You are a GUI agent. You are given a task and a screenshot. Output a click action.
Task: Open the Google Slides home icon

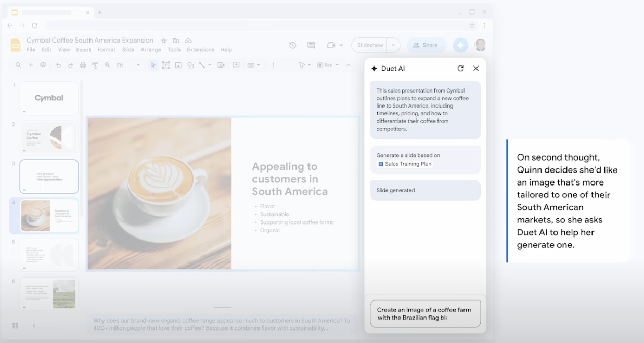pos(16,45)
